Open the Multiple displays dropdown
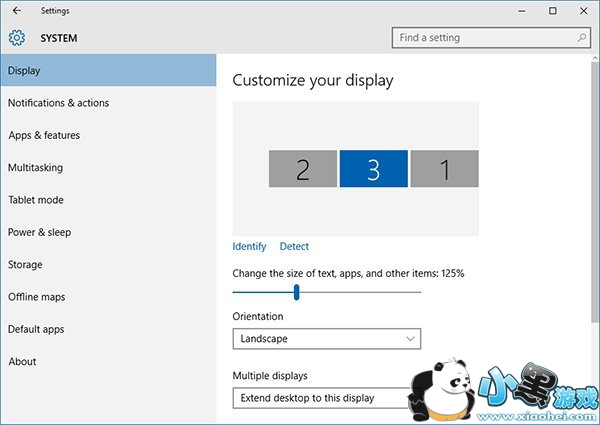This screenshot has height=425, width=600. [x=322, y=398]
